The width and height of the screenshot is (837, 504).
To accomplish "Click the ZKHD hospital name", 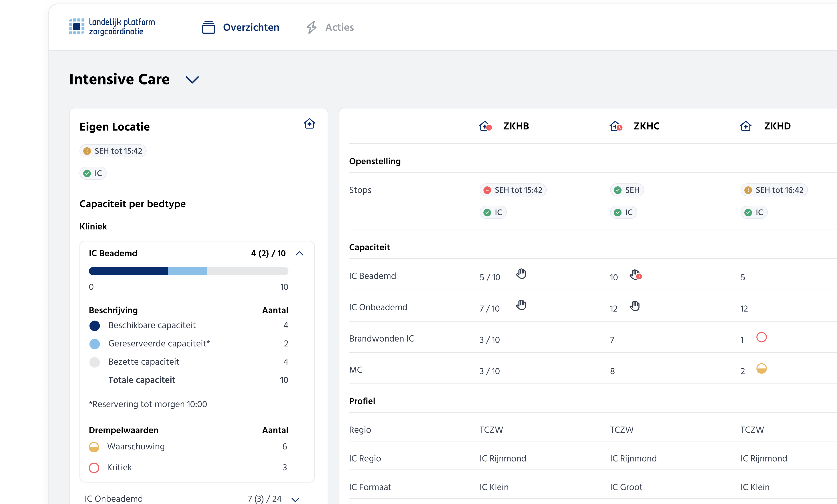I will click(x=777, y=126).
